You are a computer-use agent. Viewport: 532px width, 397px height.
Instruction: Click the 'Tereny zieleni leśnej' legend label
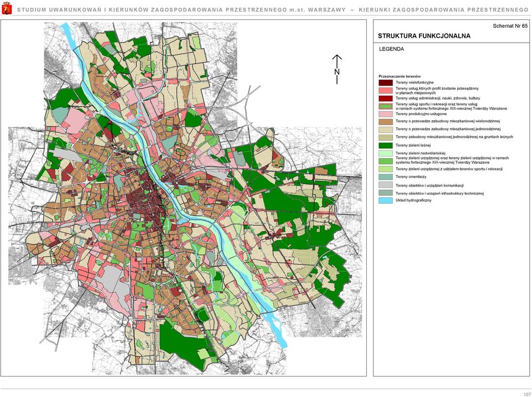pos(413,145)
